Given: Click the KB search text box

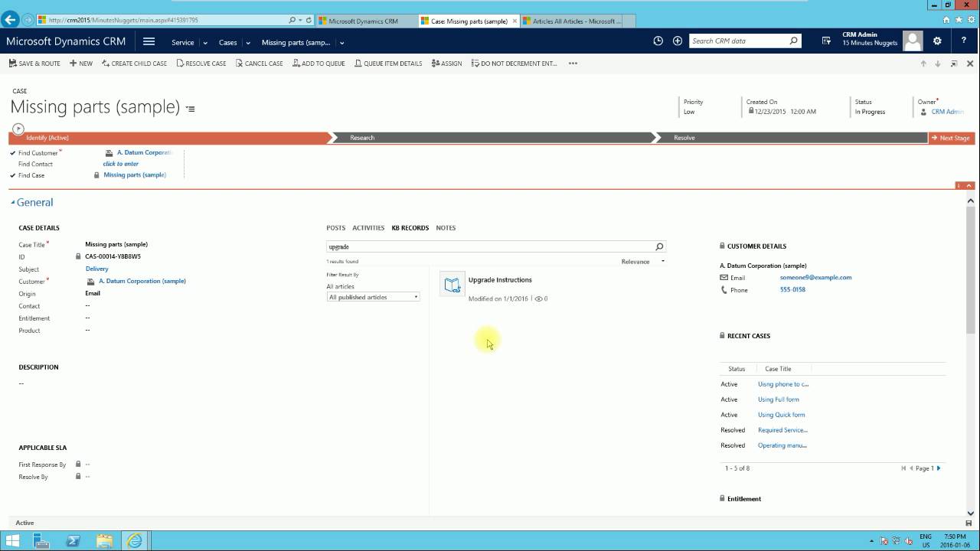Looking at the screenshot, I should pyautogui.click(x=490, y=246).
